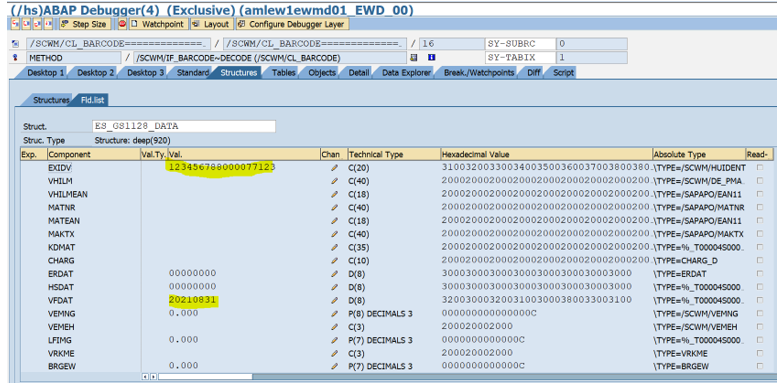Viewport: 780px width, 384px height.
Task: Open the Script tab
Action: (563, 73)
